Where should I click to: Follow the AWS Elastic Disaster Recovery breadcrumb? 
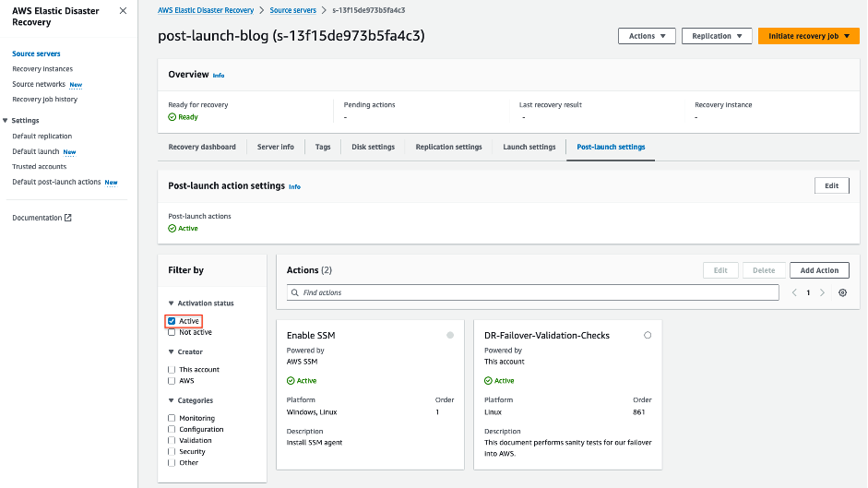click(206, 10)
